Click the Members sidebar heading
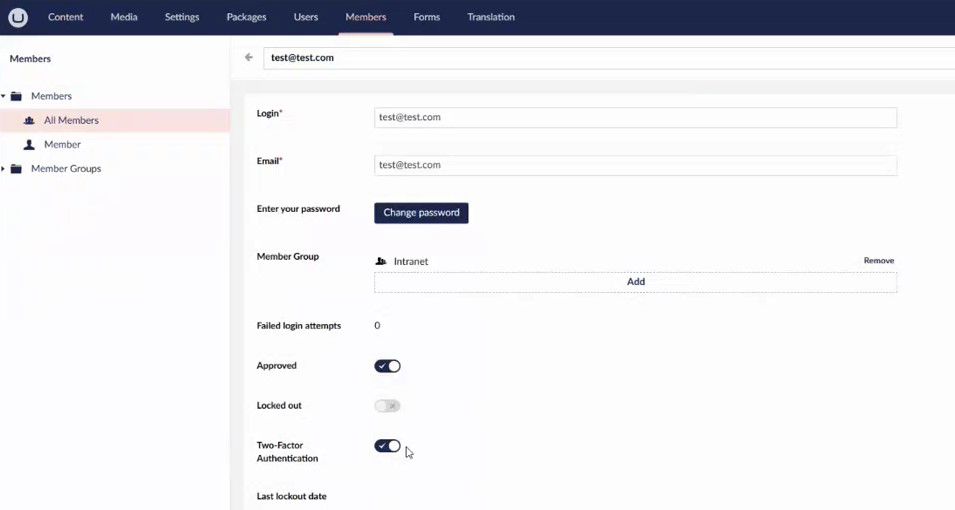Viewport: 955px width, 510px height. point(30,58)
